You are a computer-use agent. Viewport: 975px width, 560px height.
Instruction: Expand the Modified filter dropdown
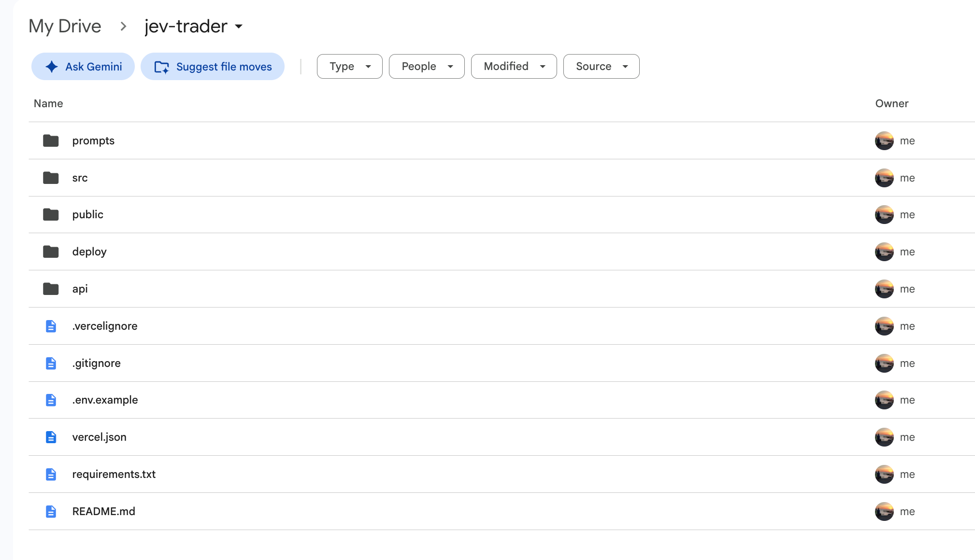tap(514, 66)
